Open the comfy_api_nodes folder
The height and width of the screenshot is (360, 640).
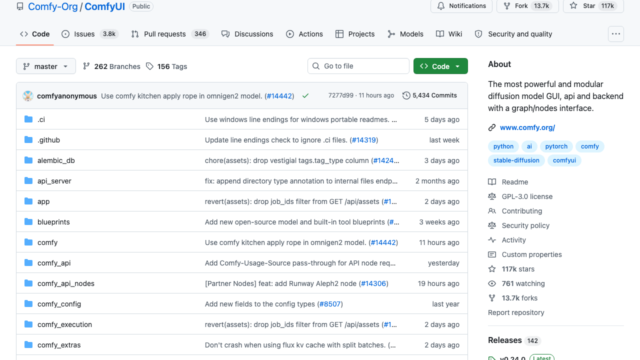pyautogui.click(x=66, y=283)
